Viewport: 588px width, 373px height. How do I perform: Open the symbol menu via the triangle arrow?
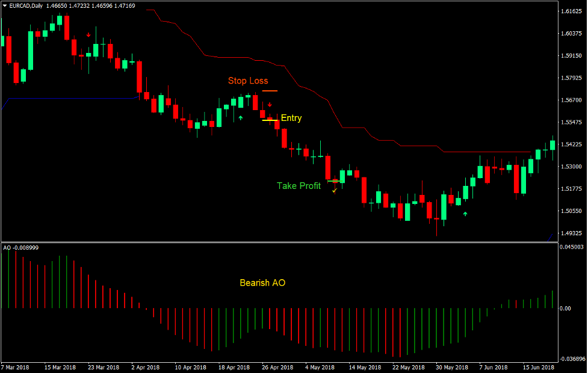[6, 5]
